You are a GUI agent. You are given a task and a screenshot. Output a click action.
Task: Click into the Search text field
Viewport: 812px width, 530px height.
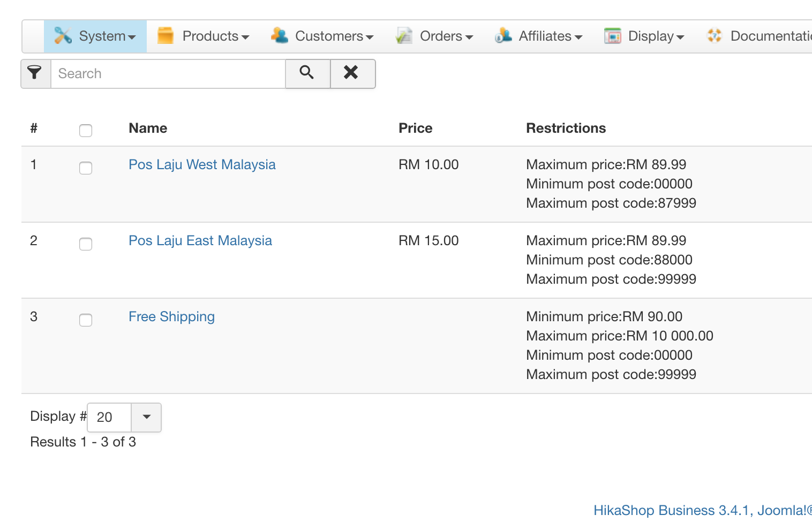(168, 73)
